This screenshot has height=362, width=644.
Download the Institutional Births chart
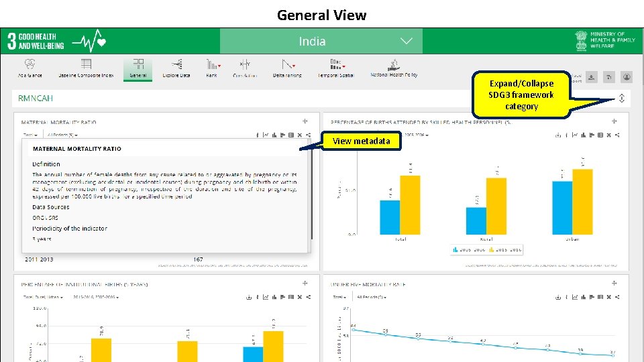coord(248,297)
